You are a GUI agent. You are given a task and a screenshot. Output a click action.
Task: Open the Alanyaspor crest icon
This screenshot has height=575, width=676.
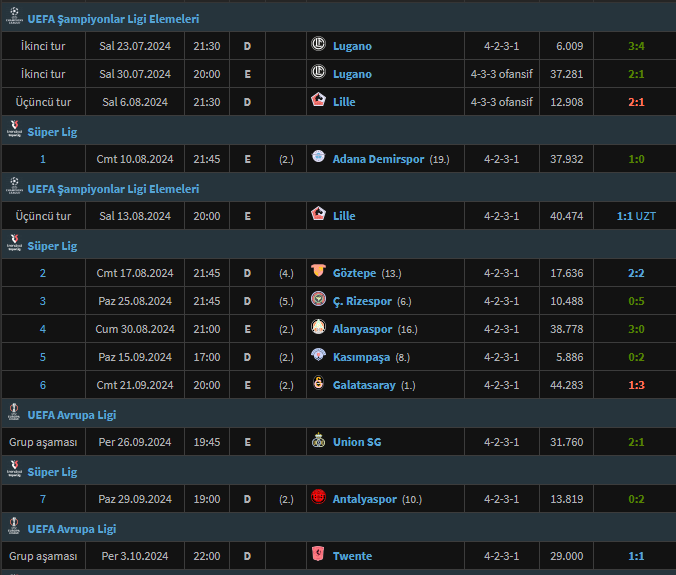click(318, 328)
